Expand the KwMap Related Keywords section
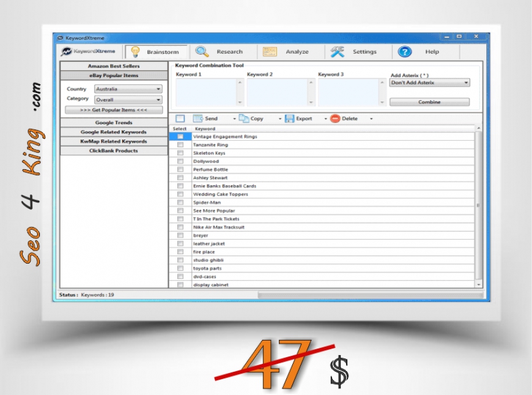The image size is (532, 395). click(x=114, y=141)
